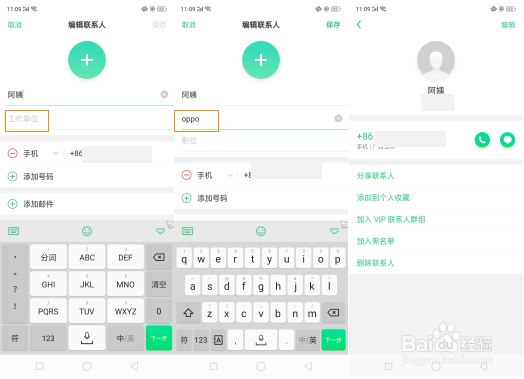Open emoji panel on left keyboard

tap(87, 231)
